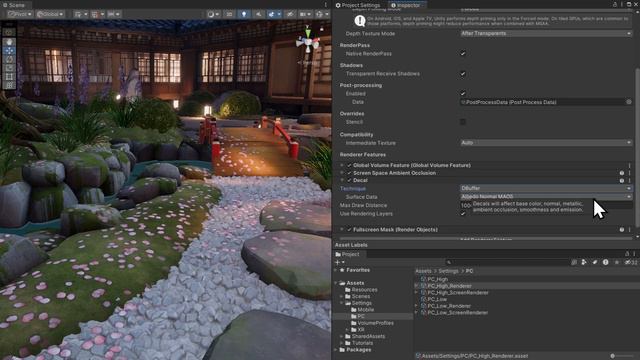This screenshot has height=360, width=640.
Task: Click Settings in the breadcrumb path
Action: [x=449, y=271]
